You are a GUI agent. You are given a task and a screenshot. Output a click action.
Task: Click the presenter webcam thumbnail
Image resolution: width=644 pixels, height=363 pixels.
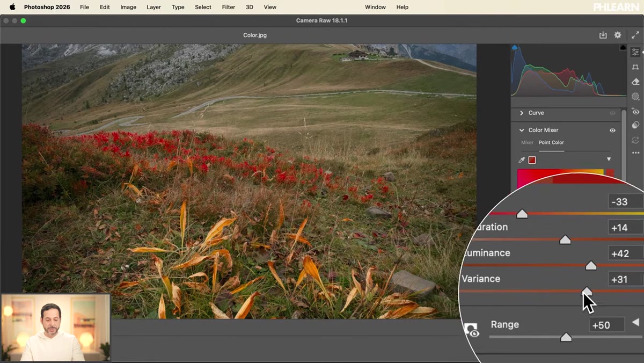(55, 327)
